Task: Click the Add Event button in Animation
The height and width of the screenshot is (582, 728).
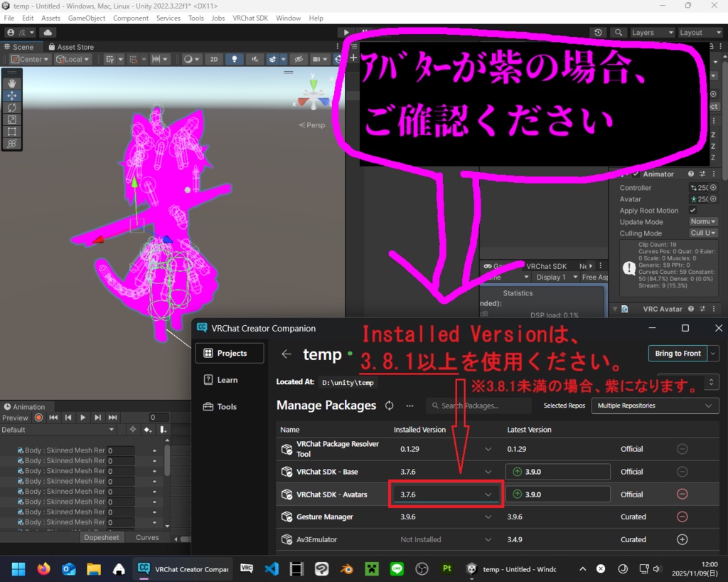Action: tap(163, 430)
